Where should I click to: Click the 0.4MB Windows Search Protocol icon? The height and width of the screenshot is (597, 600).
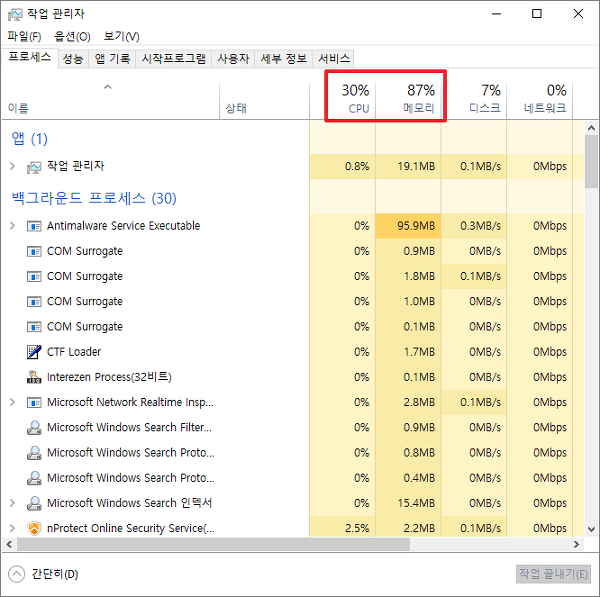34,478
